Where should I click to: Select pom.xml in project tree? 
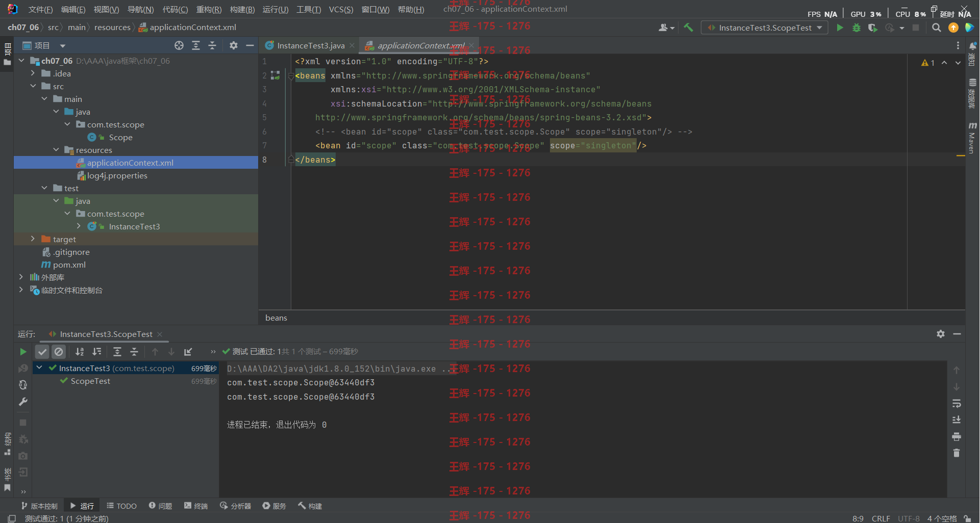pyautogui.click(x=69, y=265)
